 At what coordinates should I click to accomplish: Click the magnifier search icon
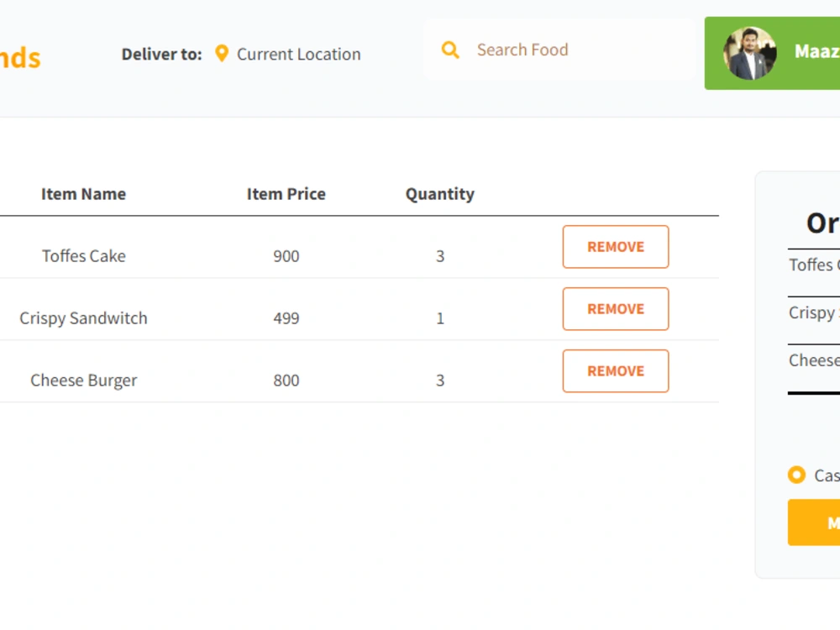click(x=450, y=50)
